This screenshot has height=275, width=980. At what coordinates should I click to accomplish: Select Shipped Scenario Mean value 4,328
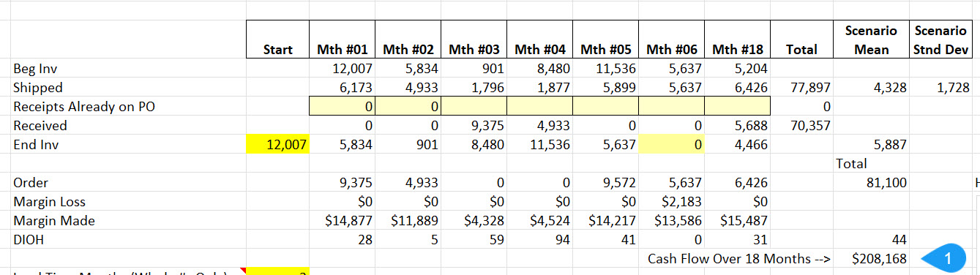click(871, 88)
